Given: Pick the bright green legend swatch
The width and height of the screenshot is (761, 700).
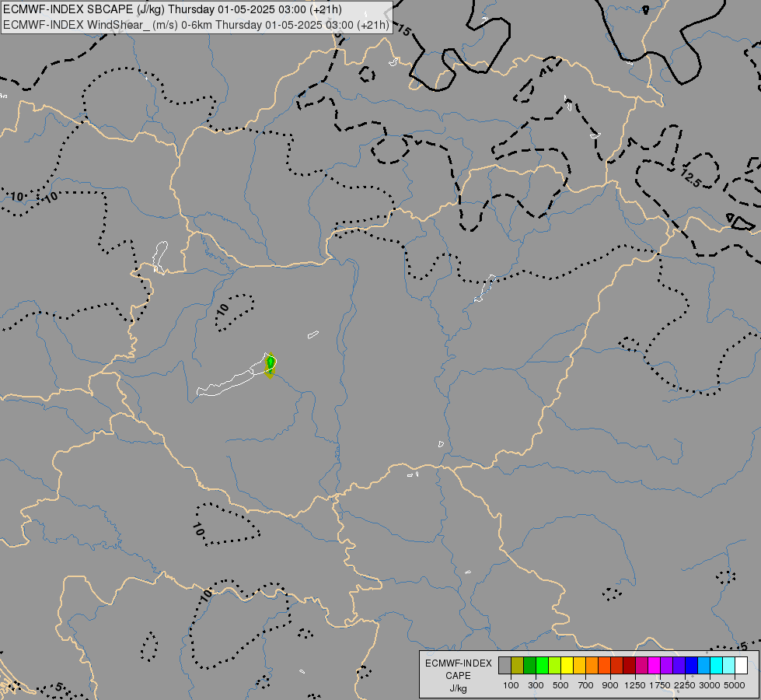Looking at the screenshot, I should (x=542, y=665).
